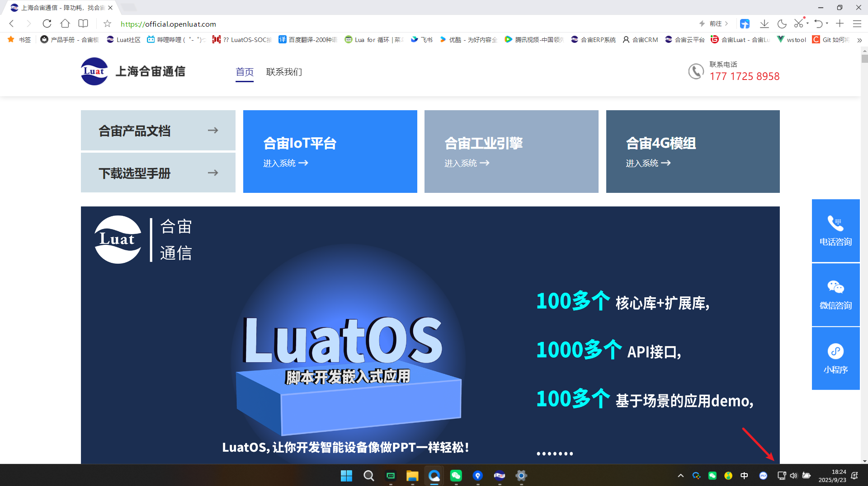Close the 上海合宙通信 browser tab
The height and width of the screenshot is (486, 868).
[110, 8]
